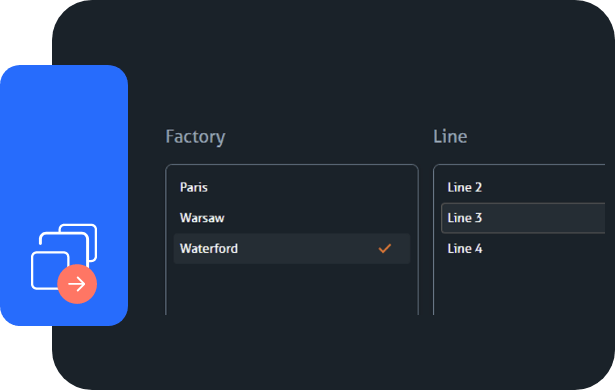615x390 pixels.
Task: Click the white arrow inside red circle
Action: pyautogui.click(x=77, y=284)
